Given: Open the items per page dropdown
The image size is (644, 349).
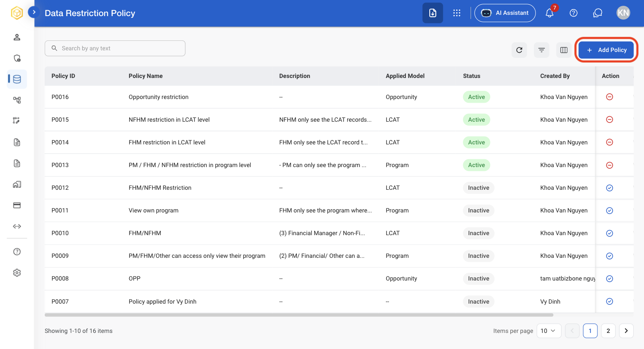Looking at the screenshot, I should (x=549, y=331).
